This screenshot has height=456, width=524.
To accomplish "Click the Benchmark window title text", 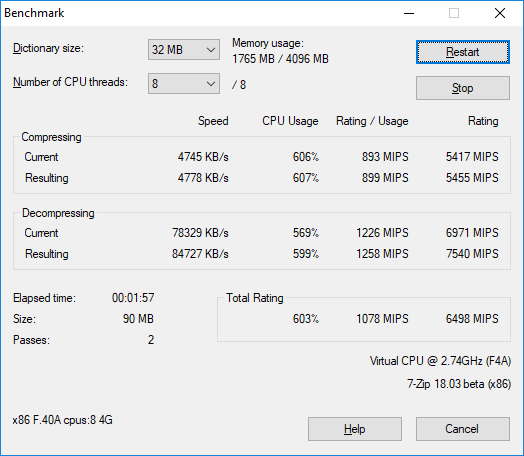I will point(34,13).
